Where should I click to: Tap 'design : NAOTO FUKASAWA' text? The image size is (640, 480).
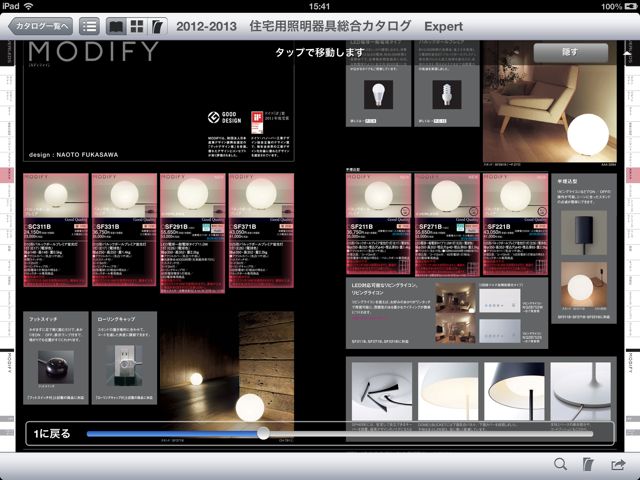[73, 155]
